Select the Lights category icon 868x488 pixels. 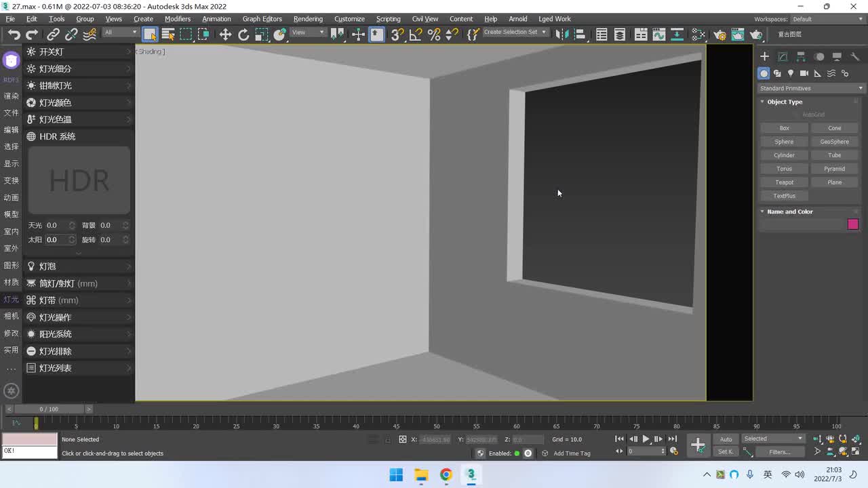pyautogui.click(x=791, y=73)
